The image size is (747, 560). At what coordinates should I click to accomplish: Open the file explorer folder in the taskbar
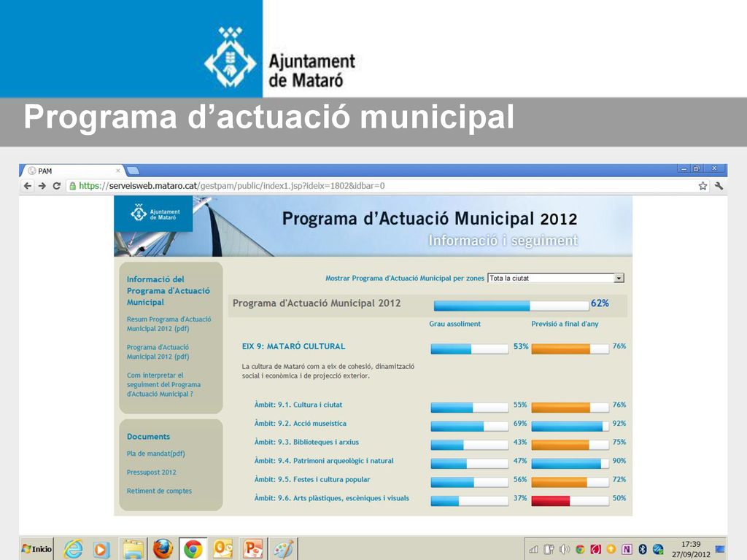(x=133, y=549)
